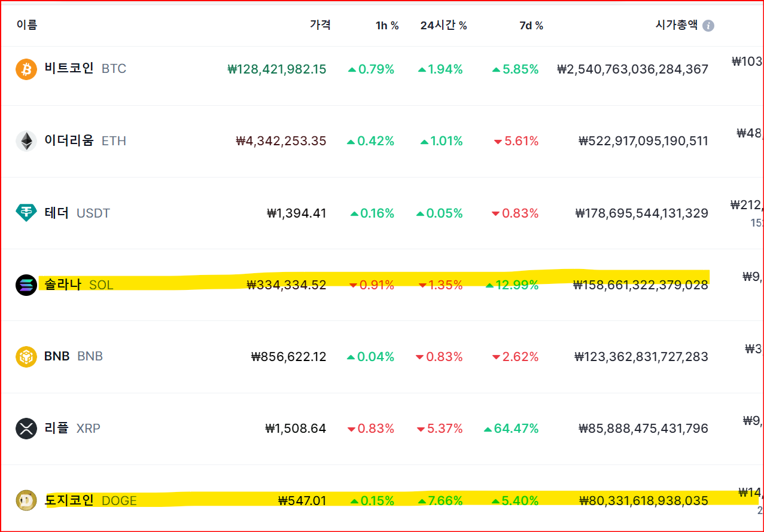Click BNB's 7d change 2.62%

click(515, 357)
